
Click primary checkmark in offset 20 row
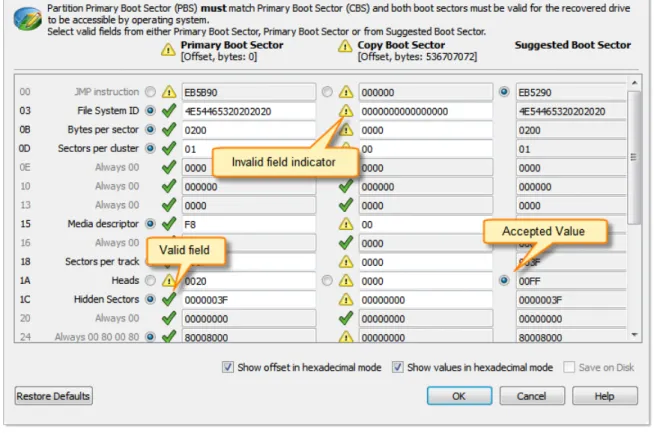(169, 318)
